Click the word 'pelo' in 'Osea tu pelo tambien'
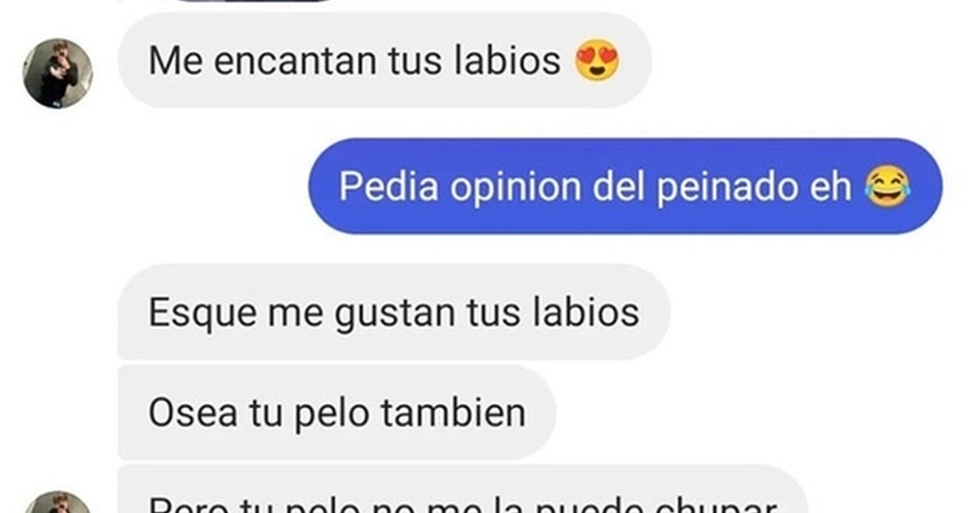 click(x=332, y=415)
